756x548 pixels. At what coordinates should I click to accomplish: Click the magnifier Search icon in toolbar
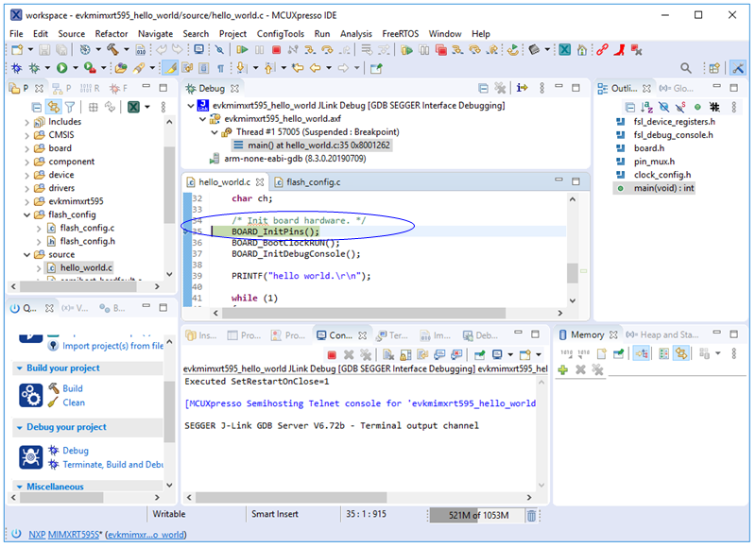click(686, 68)
